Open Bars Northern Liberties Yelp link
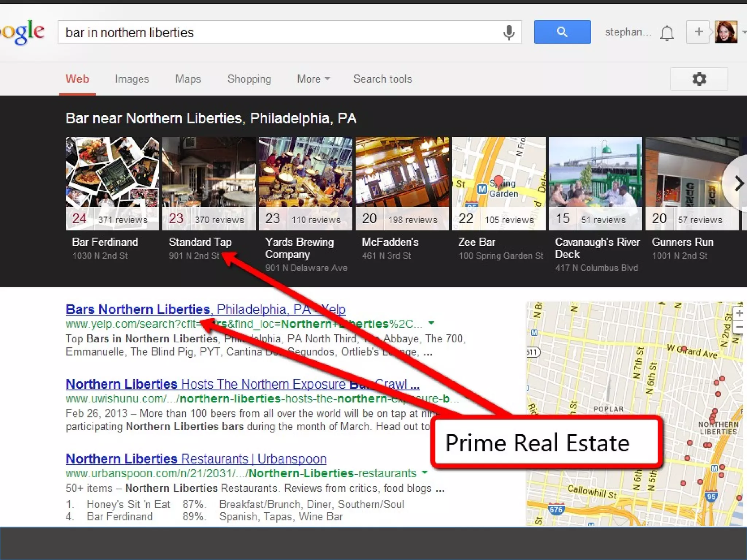This screenshot has height=560, width=747. [x=205, y=309]
